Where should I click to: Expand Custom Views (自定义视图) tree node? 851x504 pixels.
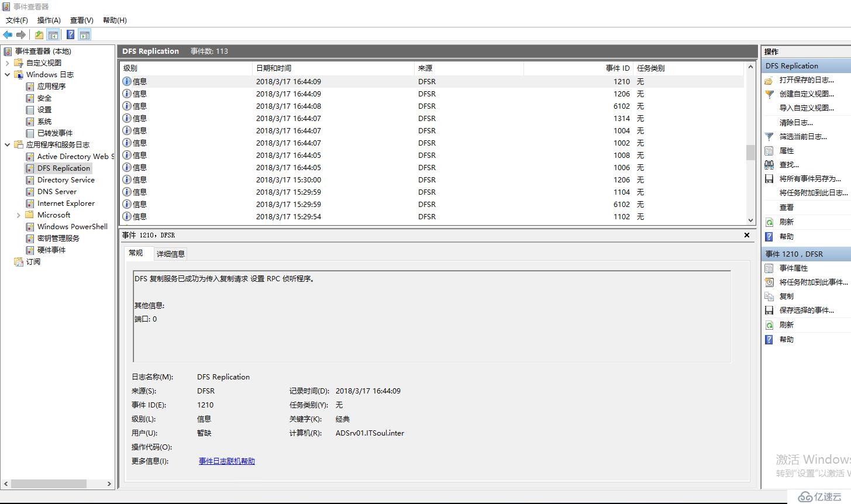click(x=7, y=63)
